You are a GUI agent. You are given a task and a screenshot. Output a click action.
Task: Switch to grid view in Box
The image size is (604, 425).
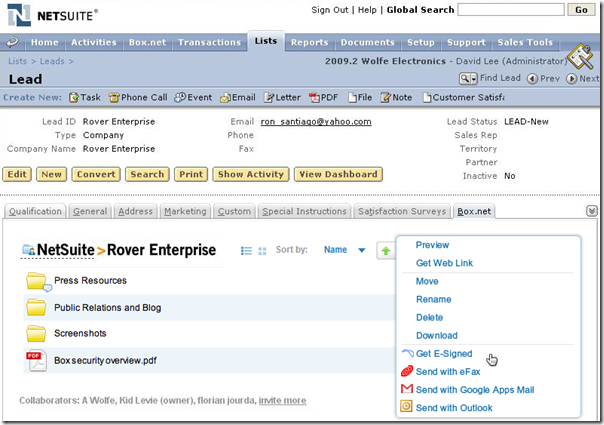point(262,251)
